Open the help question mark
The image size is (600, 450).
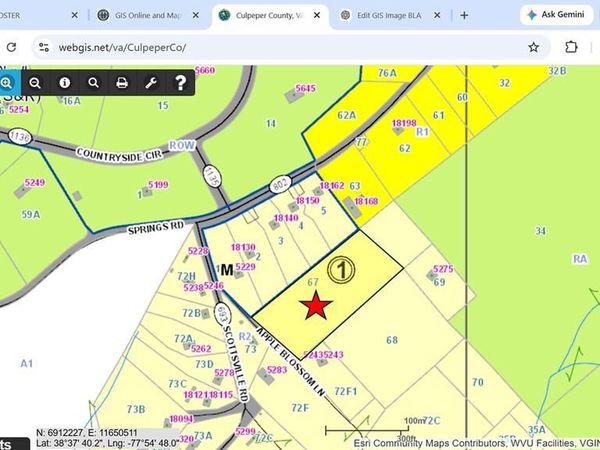click(180, 83)
